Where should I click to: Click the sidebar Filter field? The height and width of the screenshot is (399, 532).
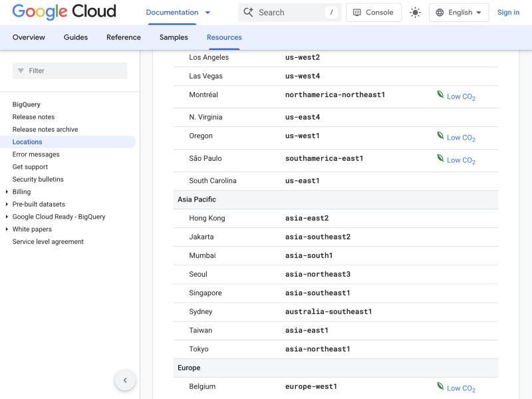(x=70, y=70)
